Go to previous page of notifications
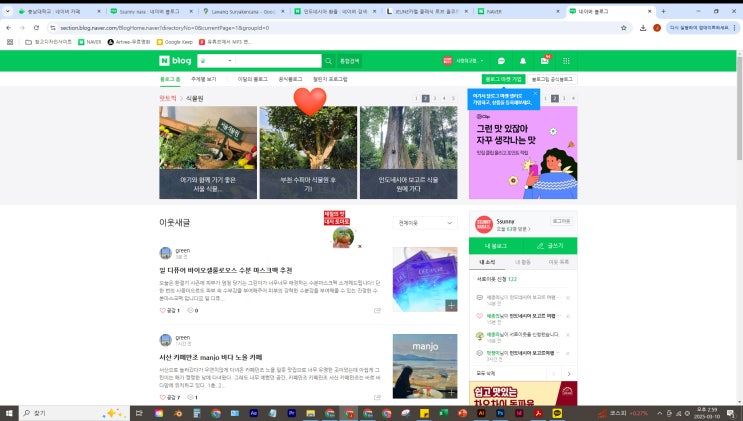Image resolution: width=743 pixels, height=421 pixels. click(554, 374)
